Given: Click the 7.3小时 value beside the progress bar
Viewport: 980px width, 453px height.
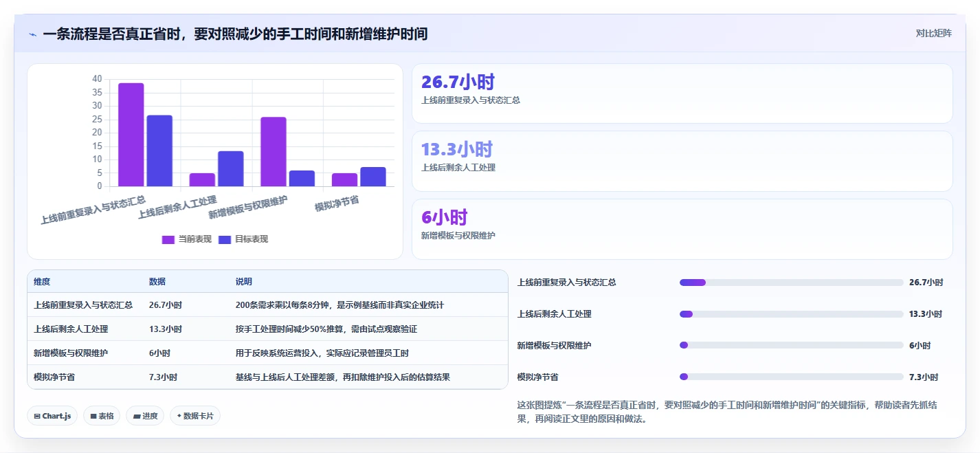Looking at the screenshot, I should coord(924,377).
